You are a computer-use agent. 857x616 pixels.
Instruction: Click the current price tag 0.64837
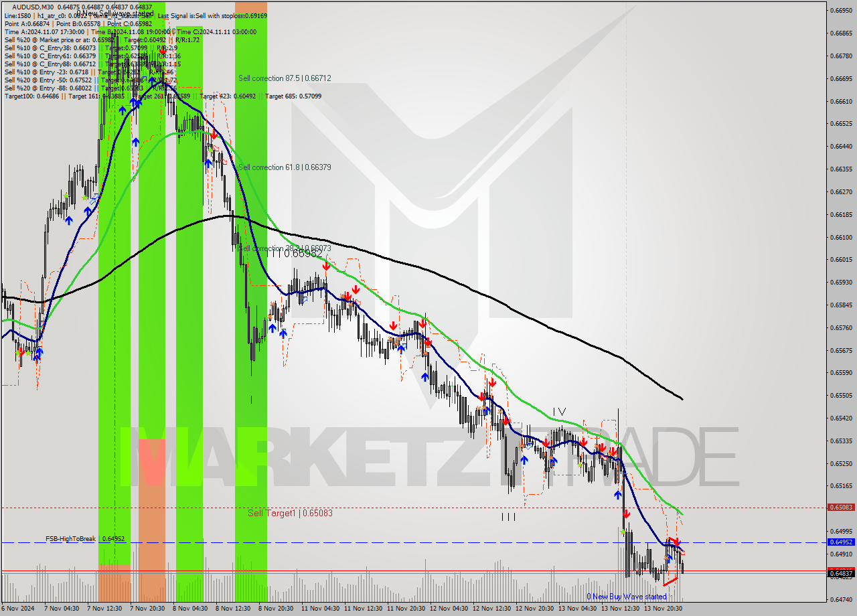click(842, 573)
